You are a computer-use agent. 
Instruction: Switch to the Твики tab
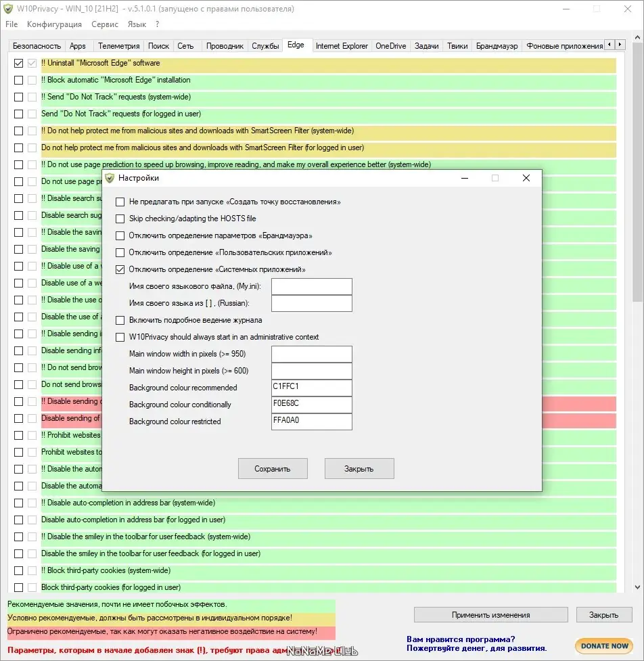457,46
